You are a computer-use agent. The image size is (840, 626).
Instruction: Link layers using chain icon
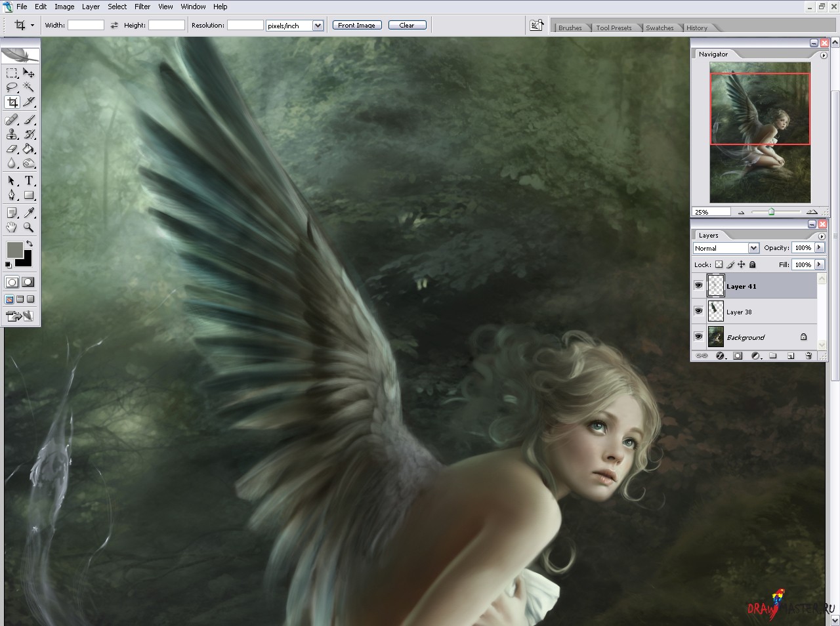[x=702, y=356]
